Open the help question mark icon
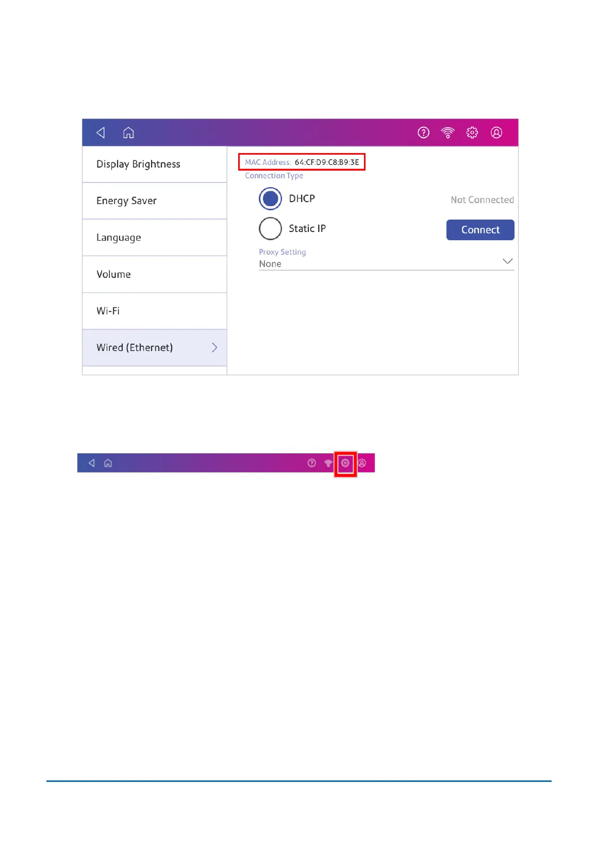This screenshot has height=868, width=614. click(423, 133)
